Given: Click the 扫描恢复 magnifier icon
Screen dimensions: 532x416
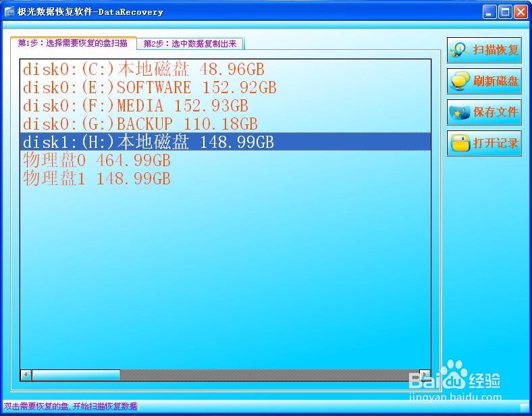Looking at the screenshot, I should [460, 50].
